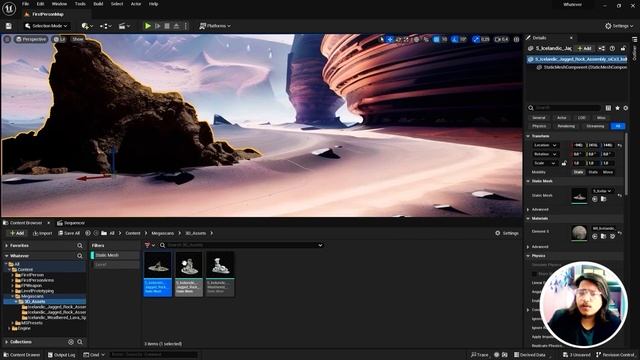Toggle grid snapping in the viewport
This screenshot has height=360, width=640.
[x=436, y=39]
